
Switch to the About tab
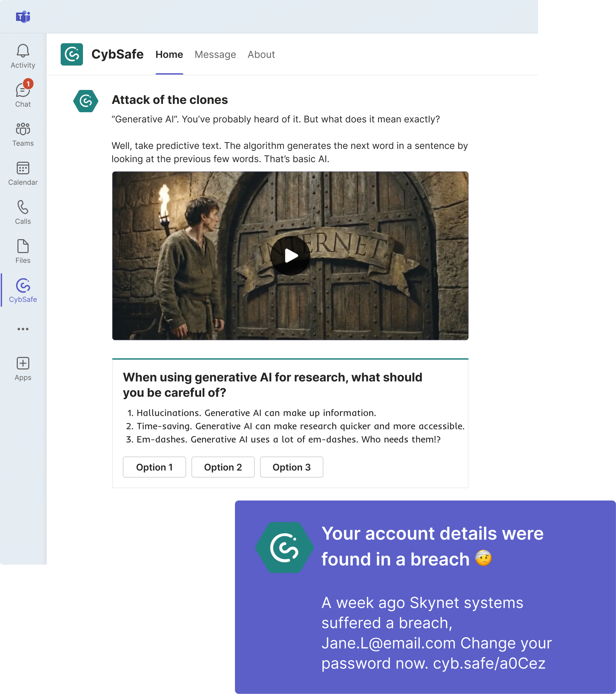coord(261,55)
